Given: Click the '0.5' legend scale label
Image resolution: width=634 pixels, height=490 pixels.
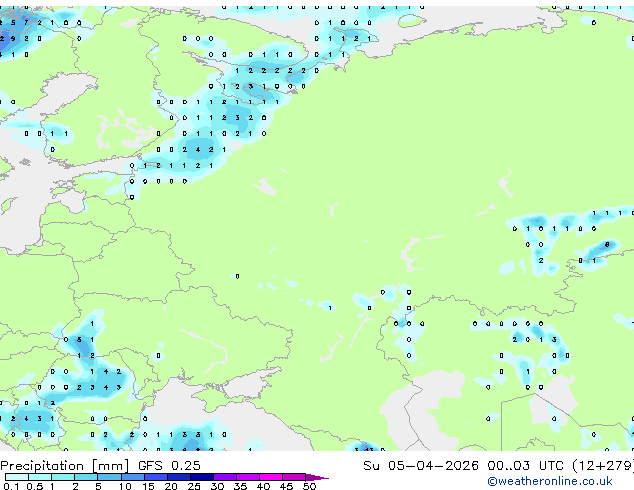Looking at the screenshot, I should [35, 486].
